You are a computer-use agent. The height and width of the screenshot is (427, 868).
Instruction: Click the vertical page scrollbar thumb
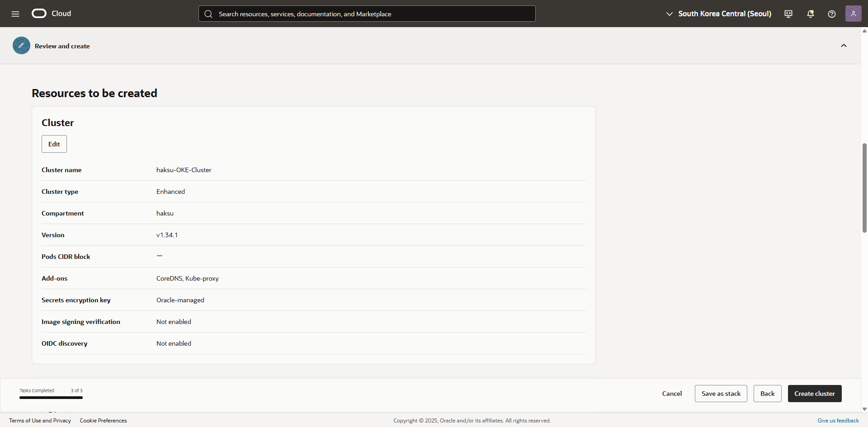[x=864, y=188]
